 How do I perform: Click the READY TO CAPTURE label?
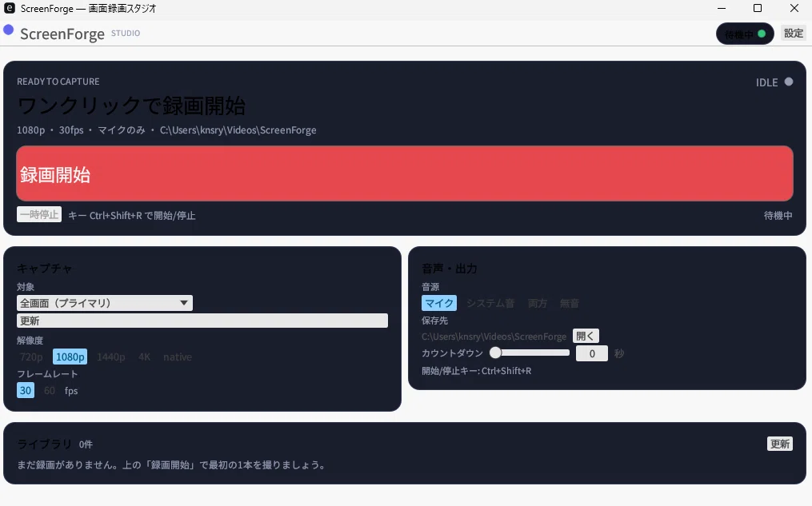pos(58,82)
